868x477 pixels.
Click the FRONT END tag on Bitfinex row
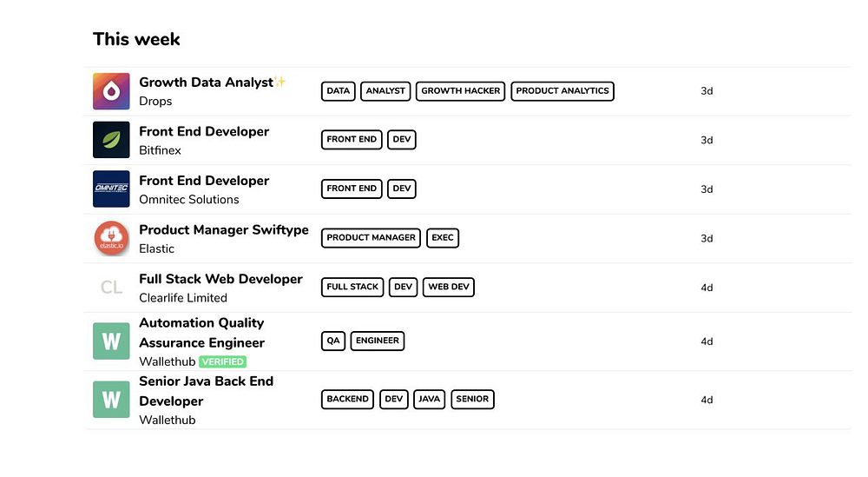click(352, 140)
